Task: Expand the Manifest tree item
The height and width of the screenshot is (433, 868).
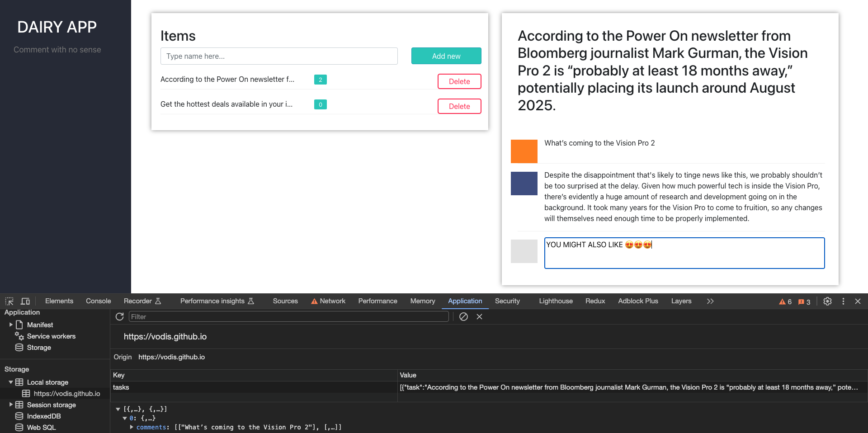Action: (x=11, y=325)
